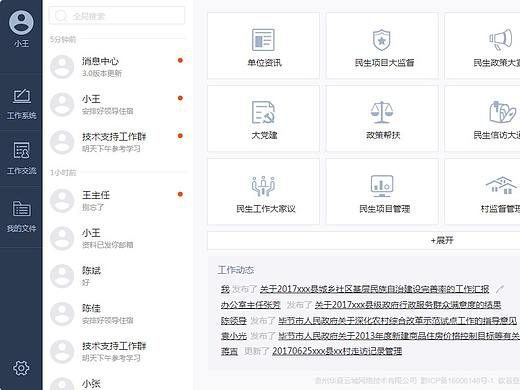Open the 单位资讯 tile
The image size is (520, 390).
coord(263,46)
